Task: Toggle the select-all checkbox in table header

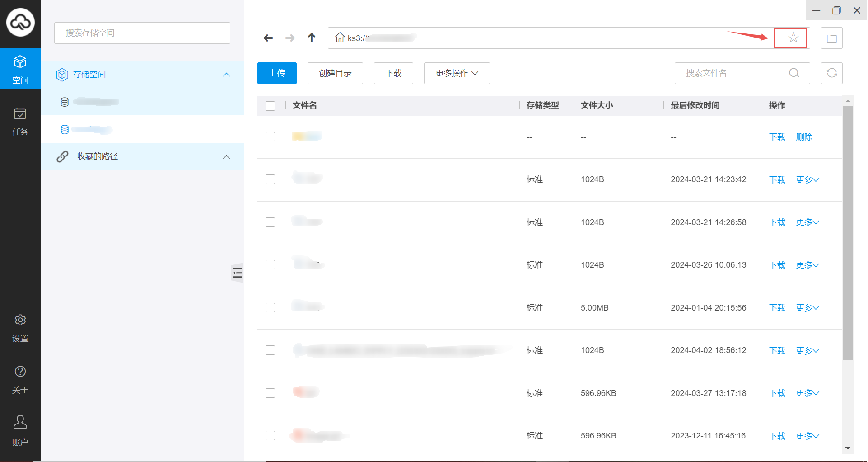Action: point(271,106)
